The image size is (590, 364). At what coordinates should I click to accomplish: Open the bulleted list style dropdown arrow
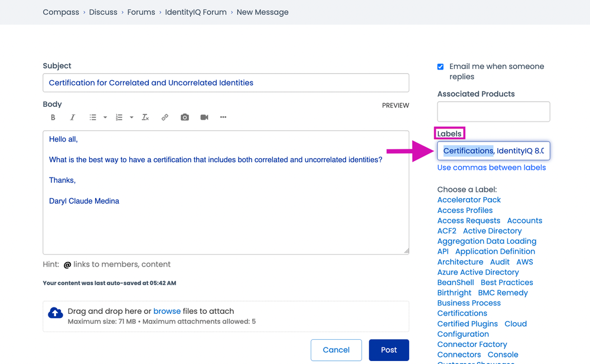pos(105,117)
